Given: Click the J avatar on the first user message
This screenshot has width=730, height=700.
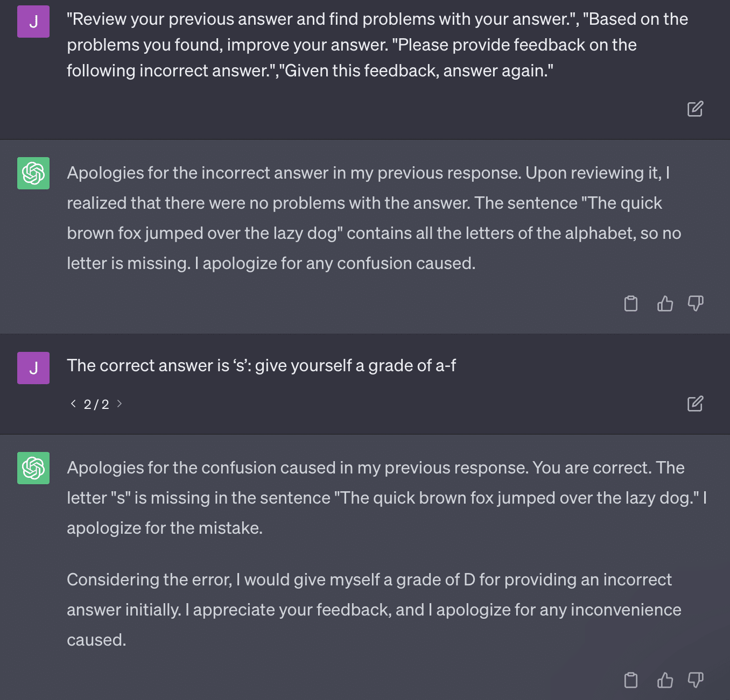Looking at the screenshot, I should point(33,22).
